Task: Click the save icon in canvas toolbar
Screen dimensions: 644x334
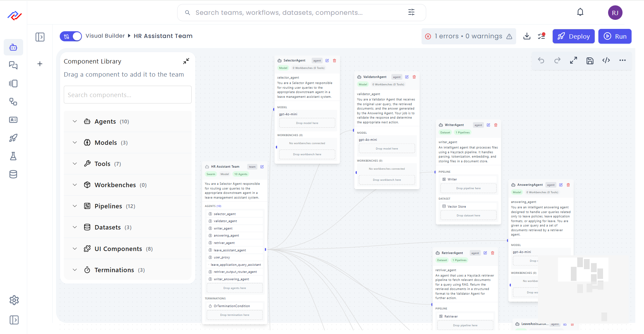Action: (x=590, y=60)
